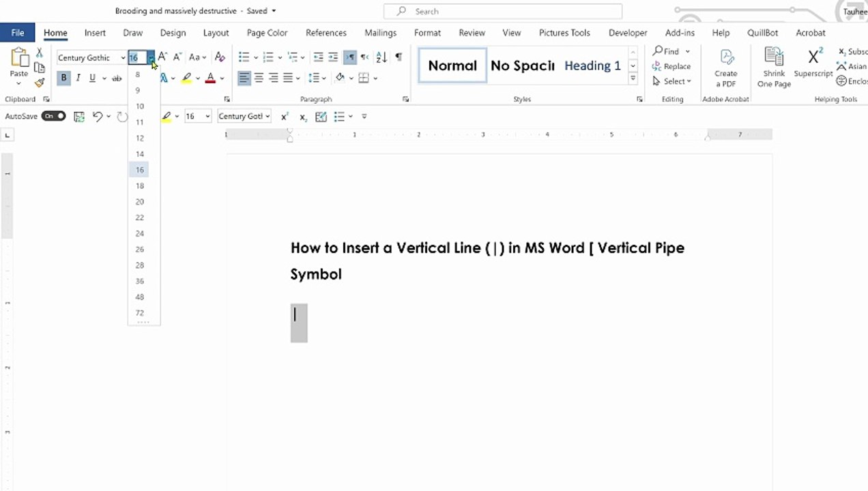Click the Save icon beside AutoSave
The width and height of the screenshot is (868, 491).
click(79, 117)
